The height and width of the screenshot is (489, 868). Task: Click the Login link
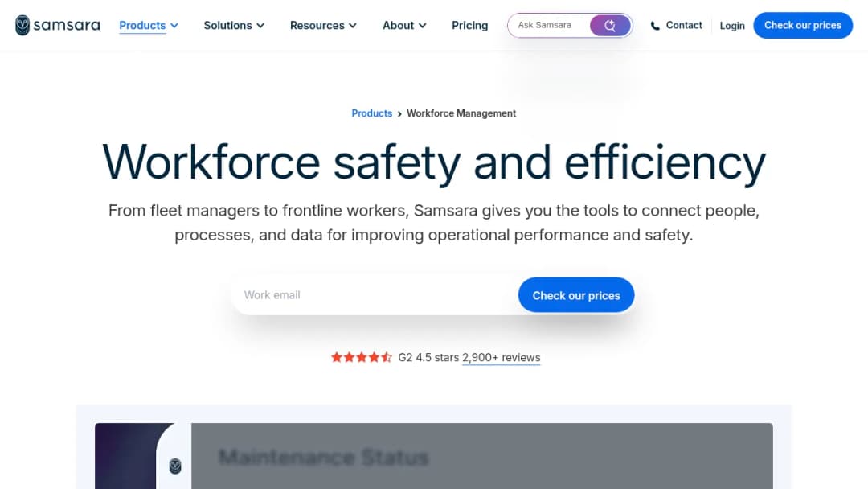(x=732, y=26)
